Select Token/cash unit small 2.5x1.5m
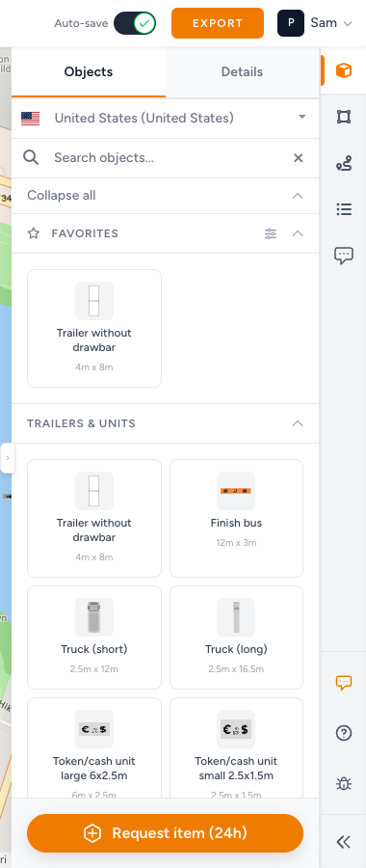This screenshot has height=868, width=366. point(236,747)
